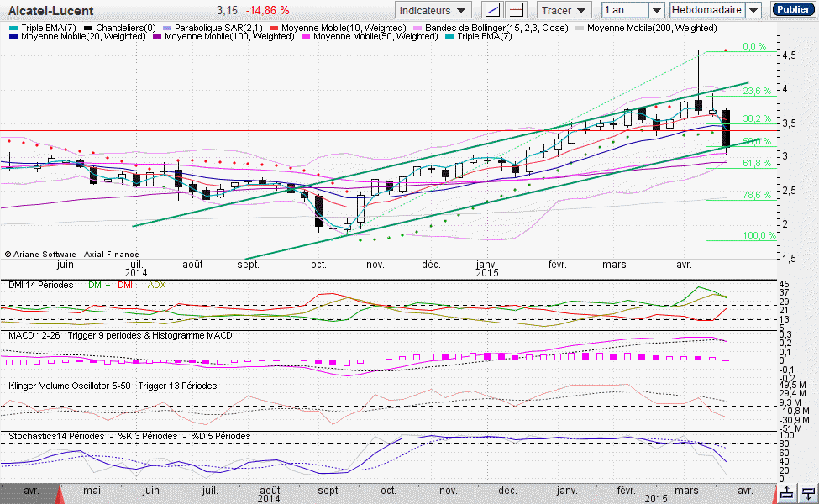The width and height of the screenshot is (819, 504).
Task: Click 'mai' in the bottom timeline navigator
Action: 92,491
